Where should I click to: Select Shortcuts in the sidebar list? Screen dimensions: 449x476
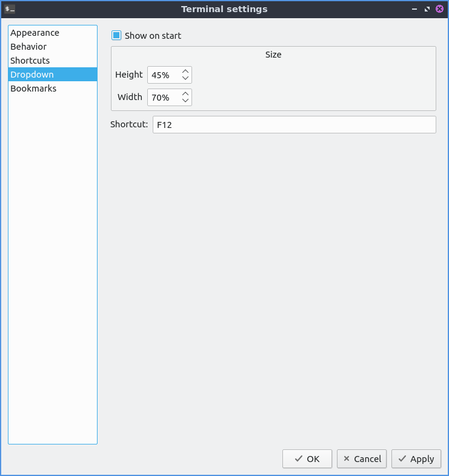tap(30, 61)
